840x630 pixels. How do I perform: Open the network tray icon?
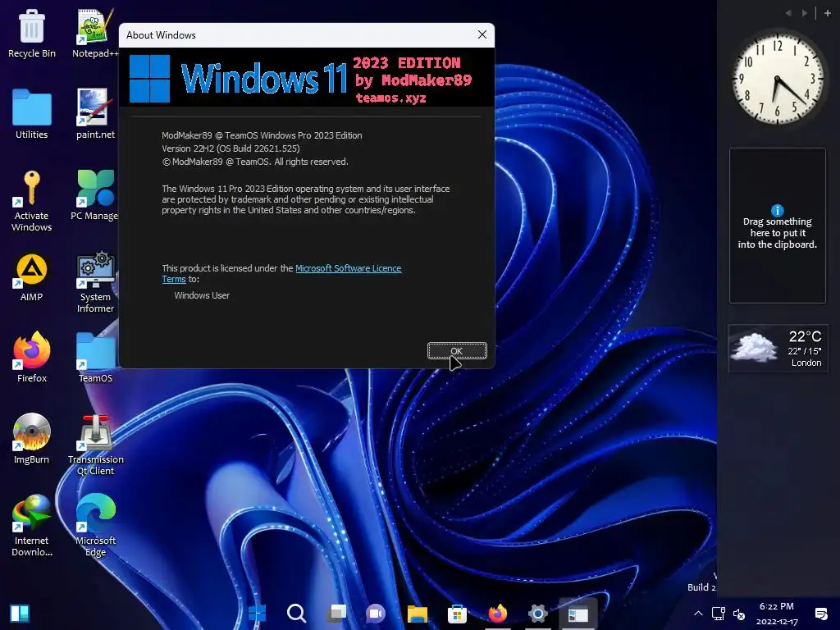pos(718,614)
